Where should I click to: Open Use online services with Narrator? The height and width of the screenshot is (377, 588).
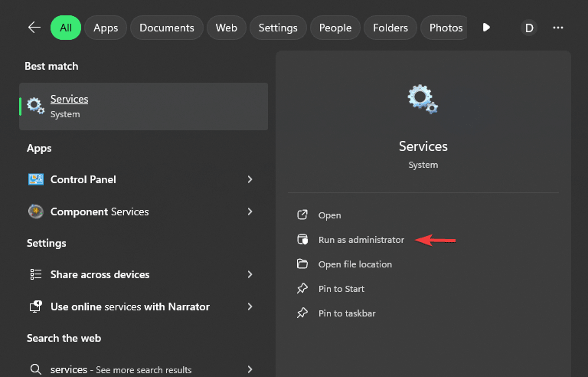coord(144,307)
